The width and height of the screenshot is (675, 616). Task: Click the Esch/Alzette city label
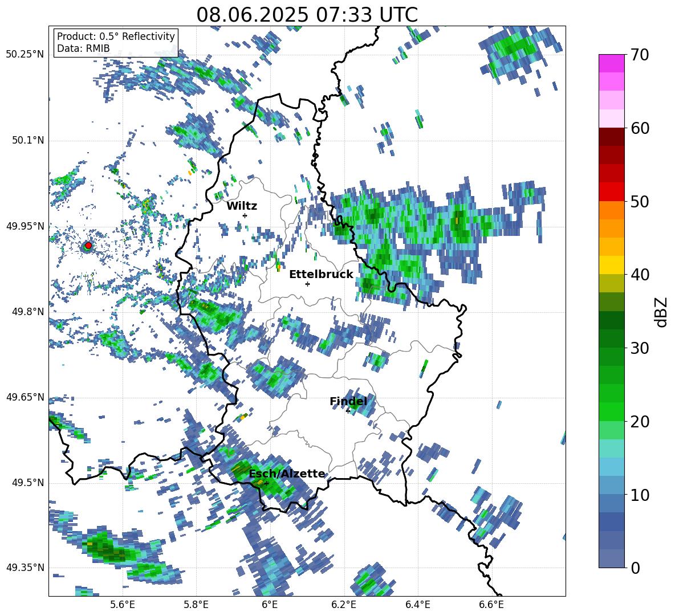pyautogui.click(x=287, y=474)
